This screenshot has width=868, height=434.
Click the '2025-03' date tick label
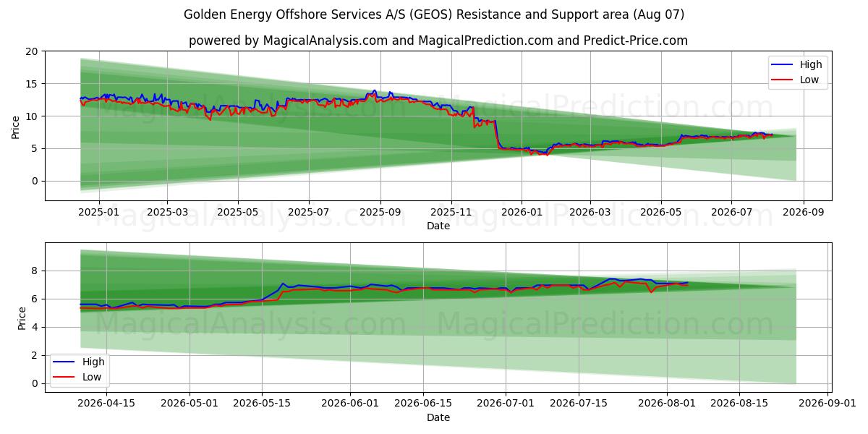[x=167, y=212]
